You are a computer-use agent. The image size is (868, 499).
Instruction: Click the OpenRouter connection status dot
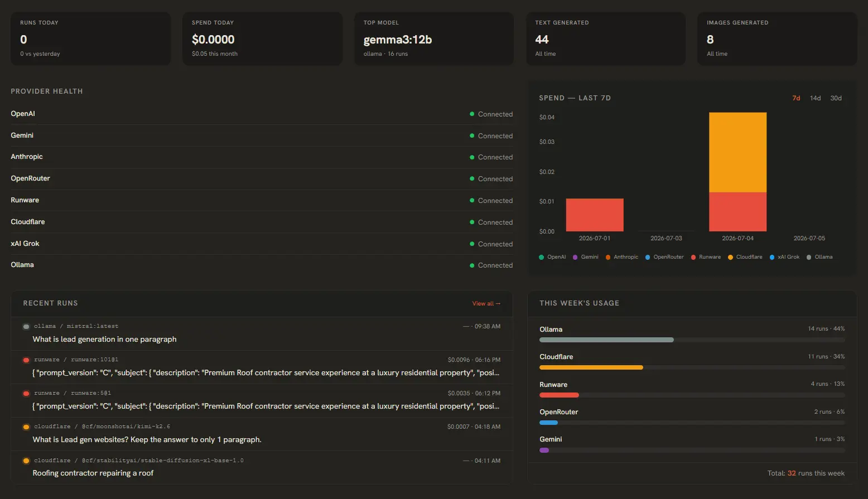click(472, 179)
